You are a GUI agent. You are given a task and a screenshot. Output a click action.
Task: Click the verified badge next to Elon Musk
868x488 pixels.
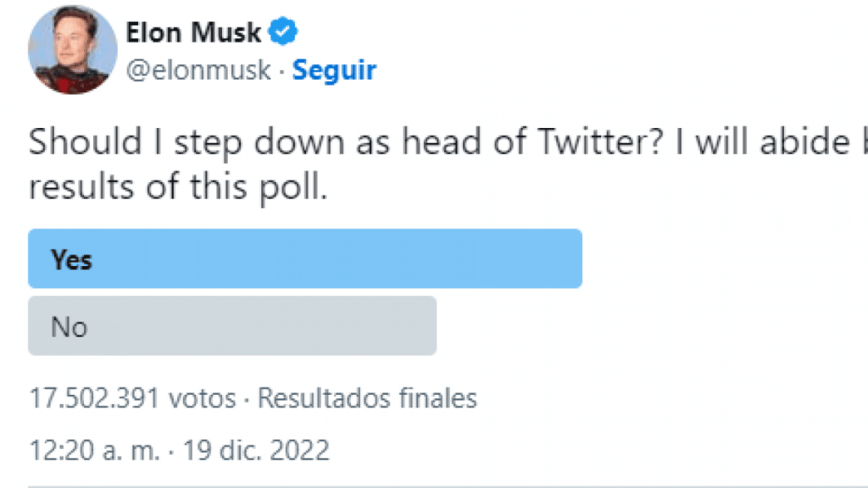282,31
